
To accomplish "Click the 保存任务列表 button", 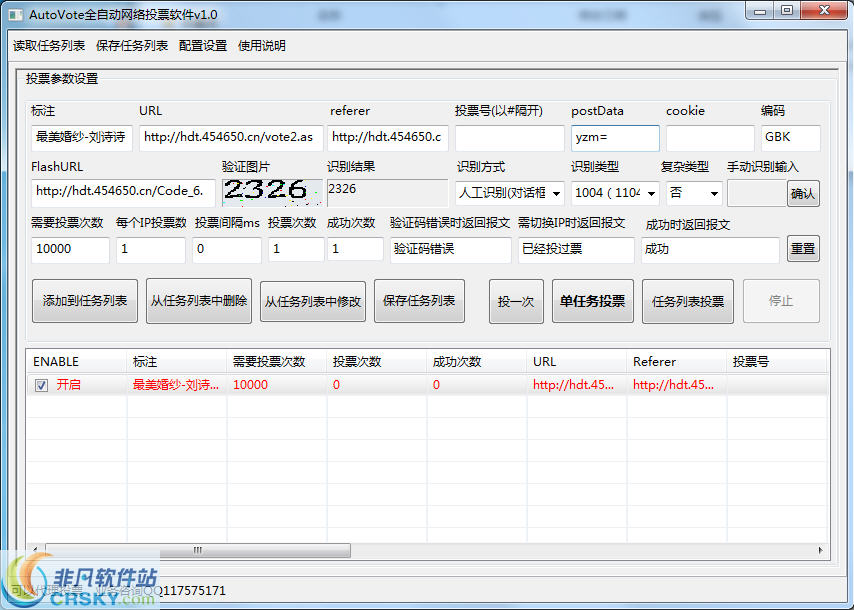I will (419, 301).
